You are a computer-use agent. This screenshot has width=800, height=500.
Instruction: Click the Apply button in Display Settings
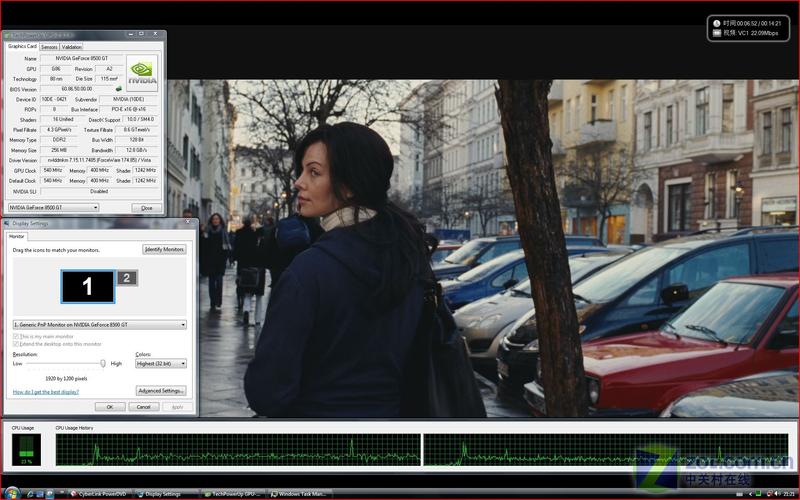click(x=177, y=407)
